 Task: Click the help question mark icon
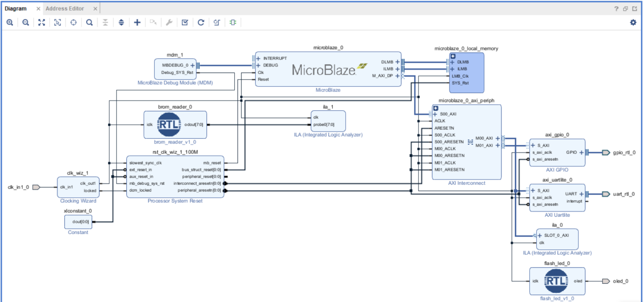click(x=617, y=9)
